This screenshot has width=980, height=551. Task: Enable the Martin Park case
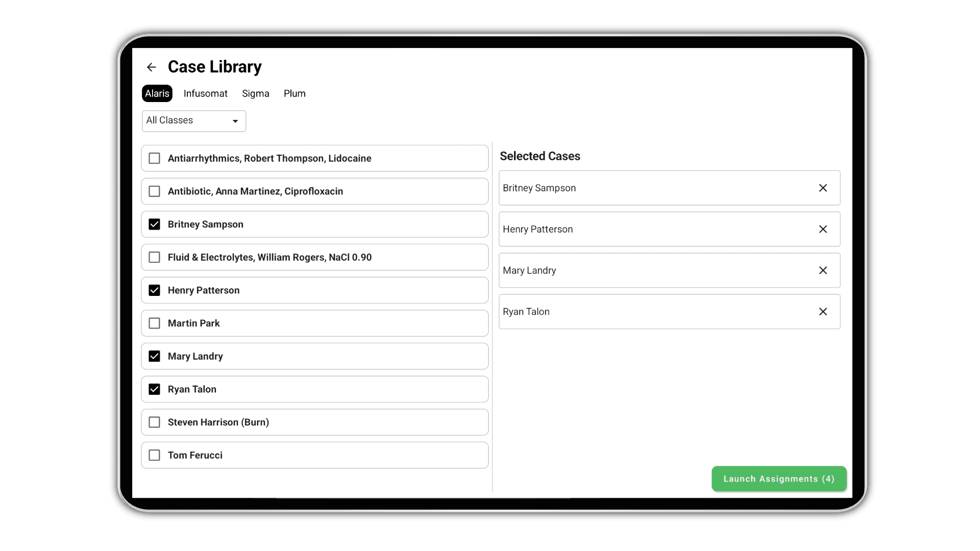point(154,323)
